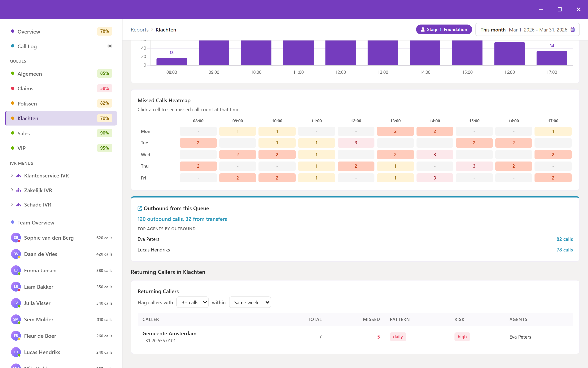Click the Zakelijk IVR tree icon

[x=19, y=190]
